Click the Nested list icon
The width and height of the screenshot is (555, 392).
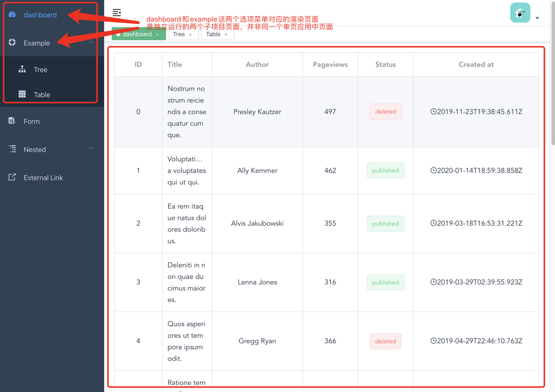[x=12, y=149]
